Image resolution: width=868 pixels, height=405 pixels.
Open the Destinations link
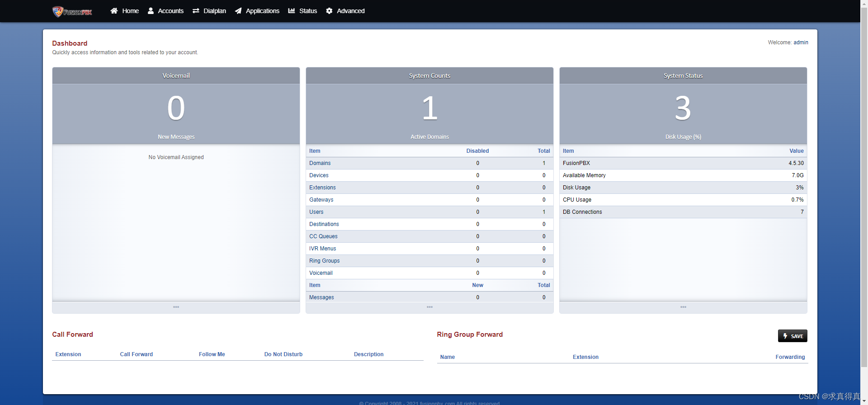point(324,224)
